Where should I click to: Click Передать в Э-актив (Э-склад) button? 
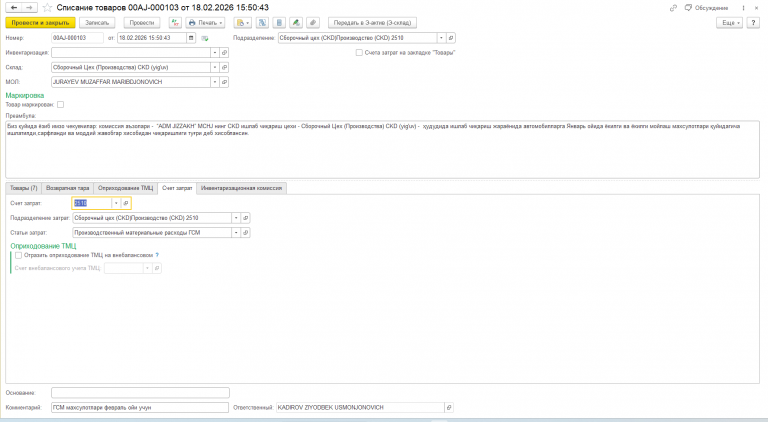372,23
